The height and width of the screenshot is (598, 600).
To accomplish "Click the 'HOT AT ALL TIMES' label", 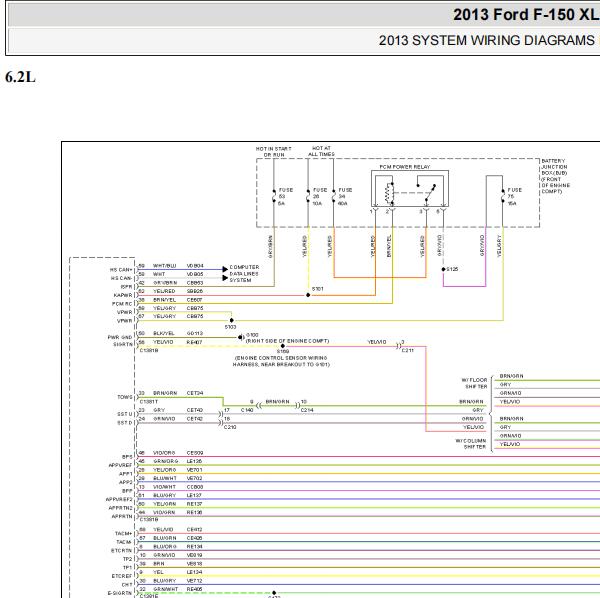I will (321, 151).
